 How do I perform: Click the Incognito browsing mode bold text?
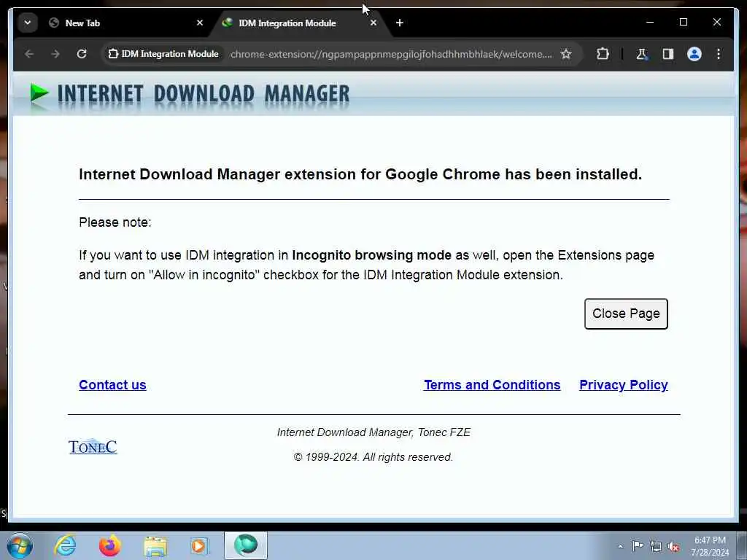[x=371, y=255]
